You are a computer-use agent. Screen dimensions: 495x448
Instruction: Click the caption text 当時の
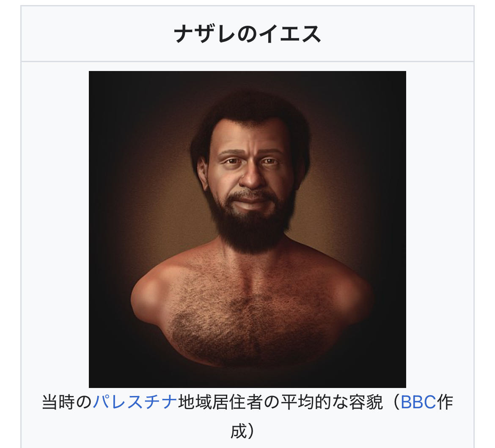tap(67, 402)
